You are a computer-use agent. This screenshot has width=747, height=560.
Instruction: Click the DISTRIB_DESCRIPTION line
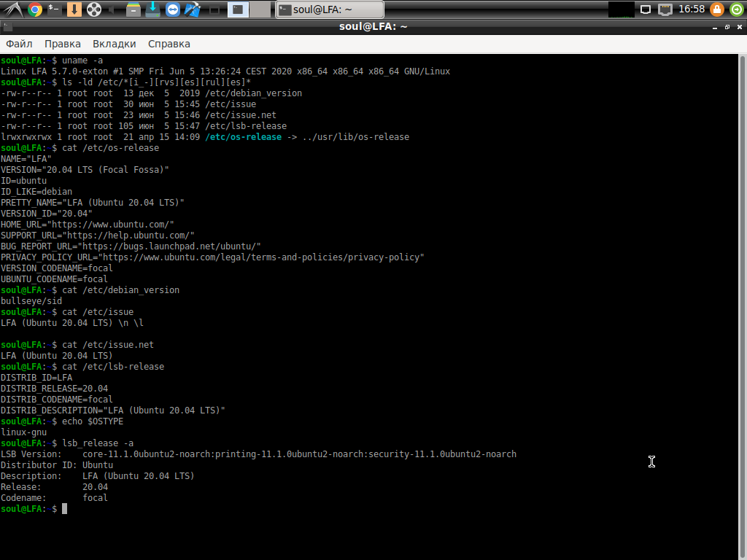click(113, 411)
